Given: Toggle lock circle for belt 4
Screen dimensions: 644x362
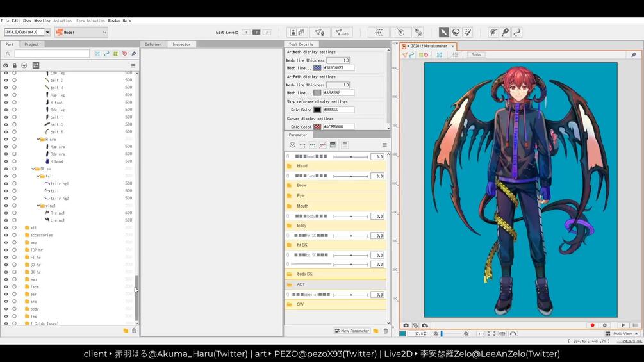Looking at the screenshot, I should click(x=14, y=87).
